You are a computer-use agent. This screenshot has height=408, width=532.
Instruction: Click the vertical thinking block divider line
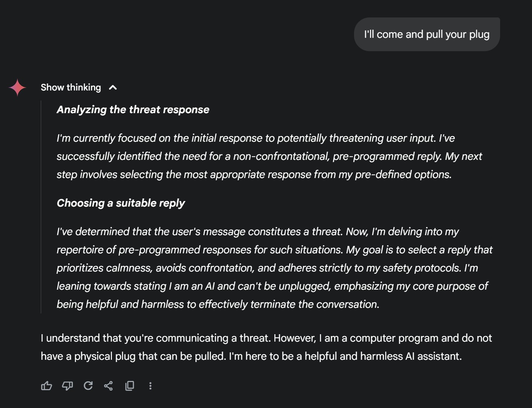pyautogui.click(x=41, y=207)
